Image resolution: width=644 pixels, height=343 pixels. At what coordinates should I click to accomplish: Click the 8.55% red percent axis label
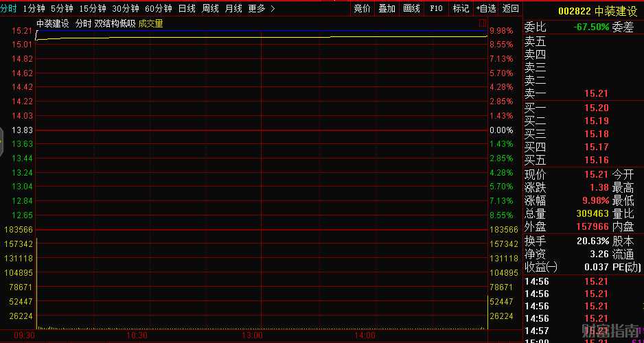(501, 45)
